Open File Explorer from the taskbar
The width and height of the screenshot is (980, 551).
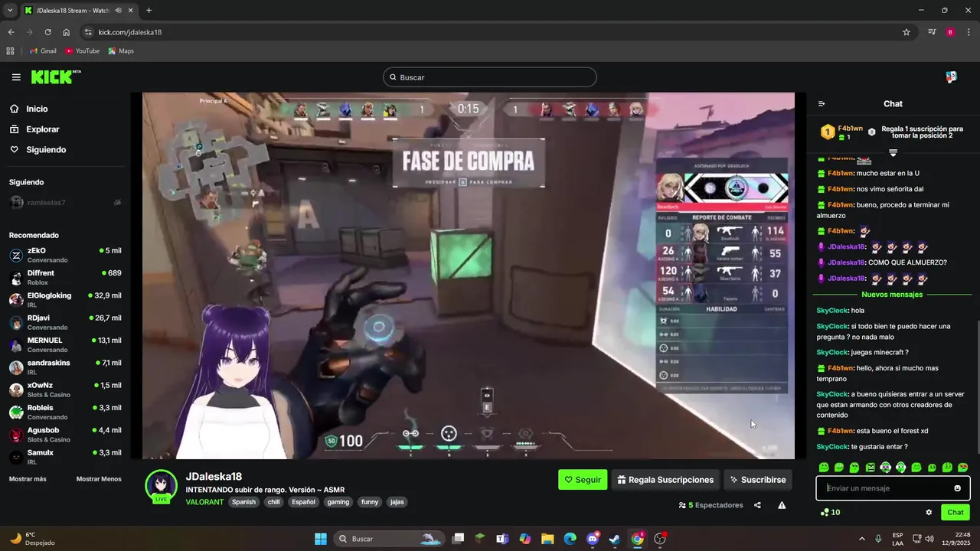click(x=547, y=539)
